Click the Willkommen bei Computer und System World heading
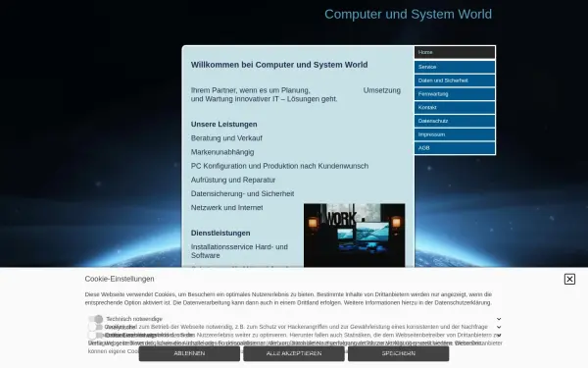The width and height of the screenshot is (588, 368). (279, 65)
